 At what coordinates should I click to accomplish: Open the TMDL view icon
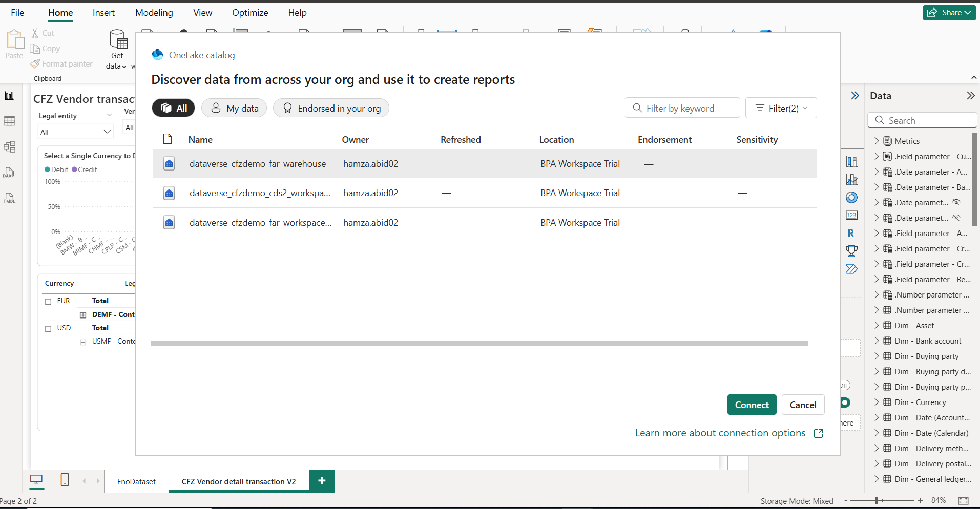tap(9, 198)
